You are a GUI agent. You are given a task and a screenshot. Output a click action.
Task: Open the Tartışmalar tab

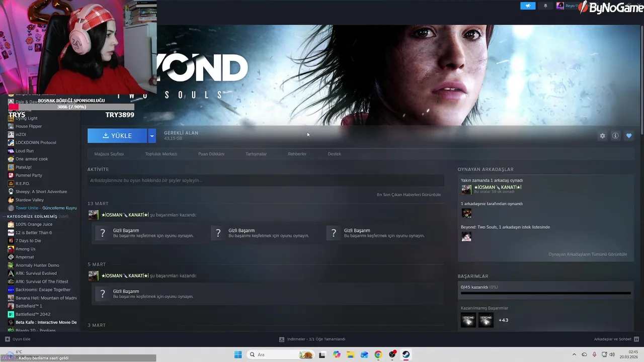click(x=256, y=154)
